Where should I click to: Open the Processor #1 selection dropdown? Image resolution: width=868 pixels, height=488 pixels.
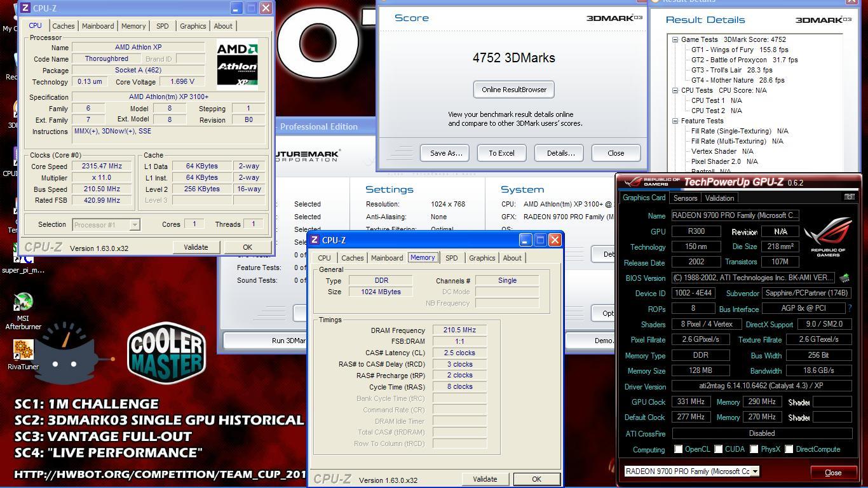(106, 224)
